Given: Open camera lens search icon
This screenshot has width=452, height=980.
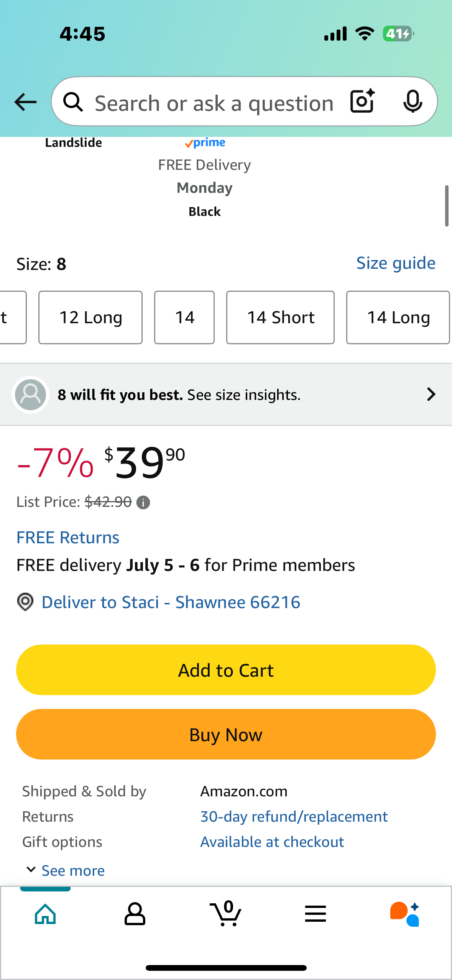Looking at the screenshot, I should (363, 101).
